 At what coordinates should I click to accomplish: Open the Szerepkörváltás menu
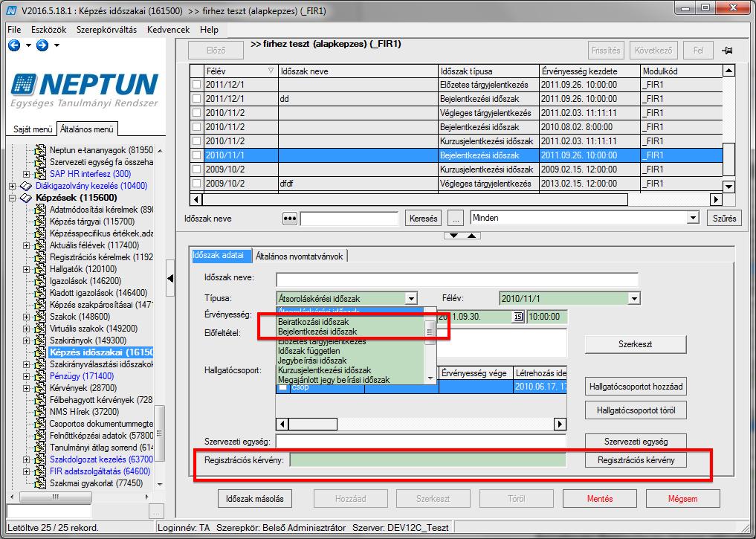[x=106, y=30]
